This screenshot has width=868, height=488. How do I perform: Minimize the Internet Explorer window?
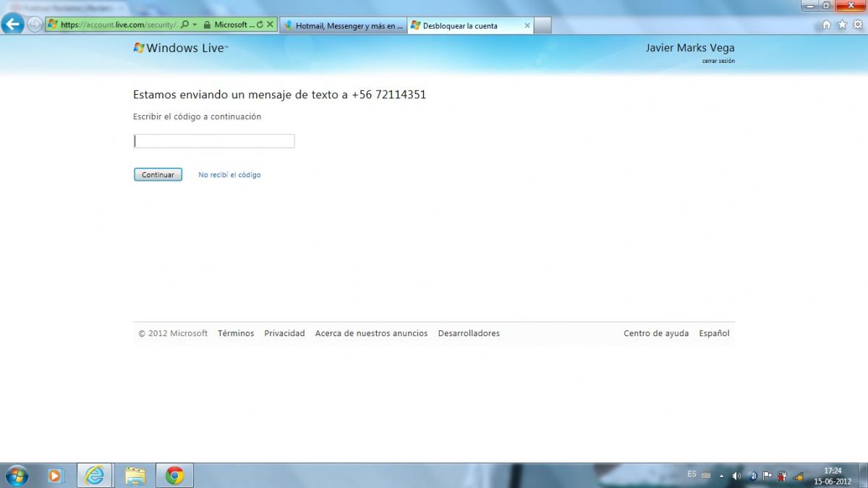pos(810,5)
